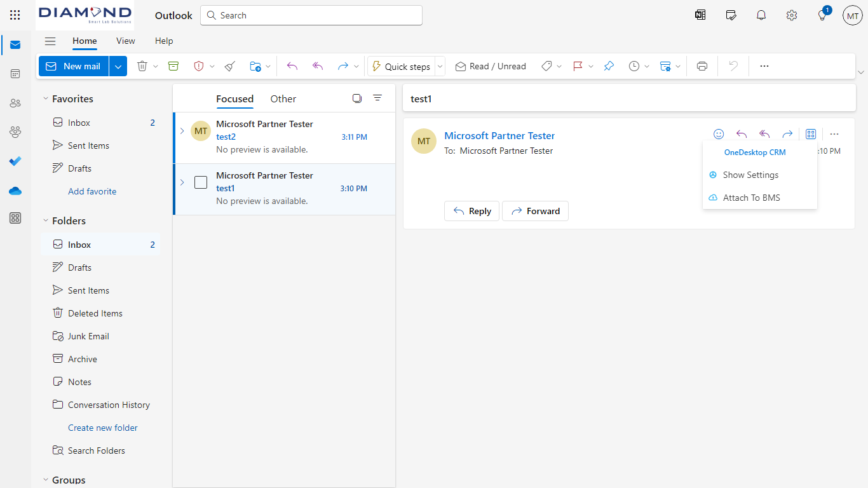
Task: Open Mail in the left rail
Action: point(15,44)
